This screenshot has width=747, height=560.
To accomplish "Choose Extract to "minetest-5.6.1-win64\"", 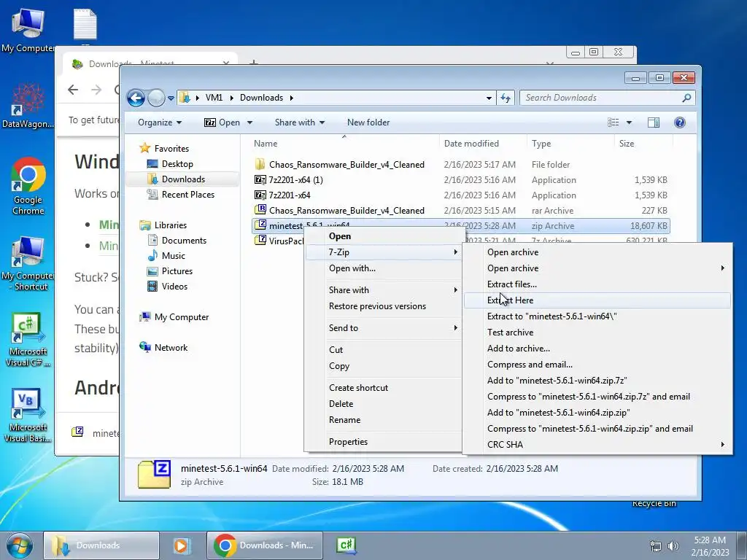I will tap(597, 316).
